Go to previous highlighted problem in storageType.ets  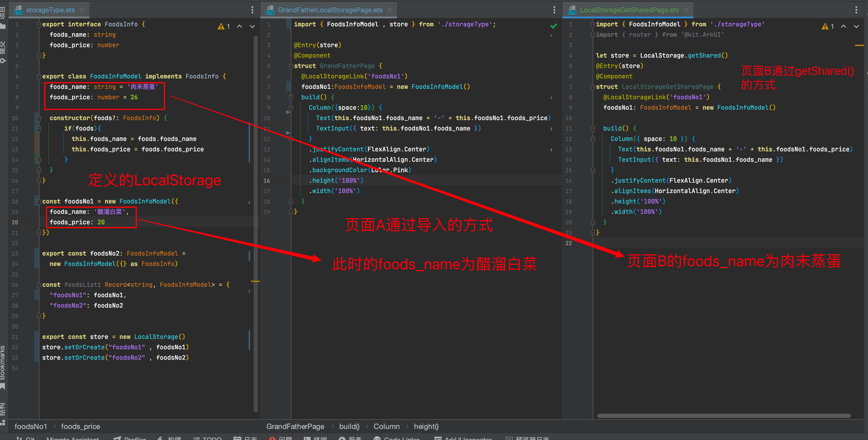239,26
